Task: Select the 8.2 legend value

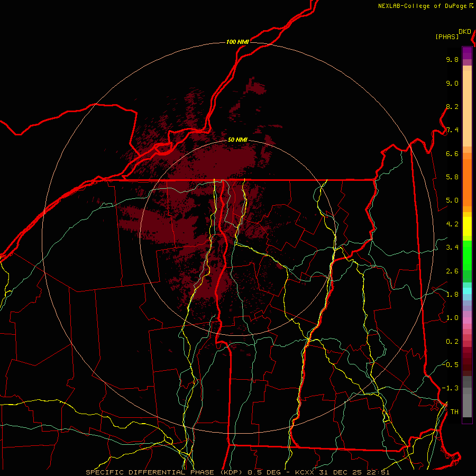Action: coord(452,106)
